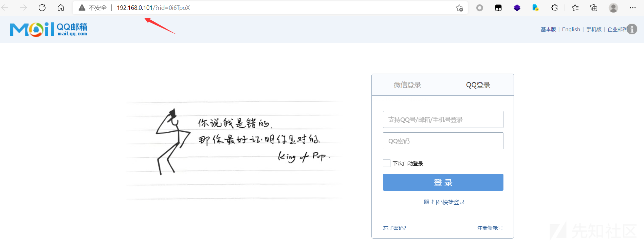This screenshot has width=644, height=243.
Task: Switch to the QQ登录 tab
Action: click(478, 85)
